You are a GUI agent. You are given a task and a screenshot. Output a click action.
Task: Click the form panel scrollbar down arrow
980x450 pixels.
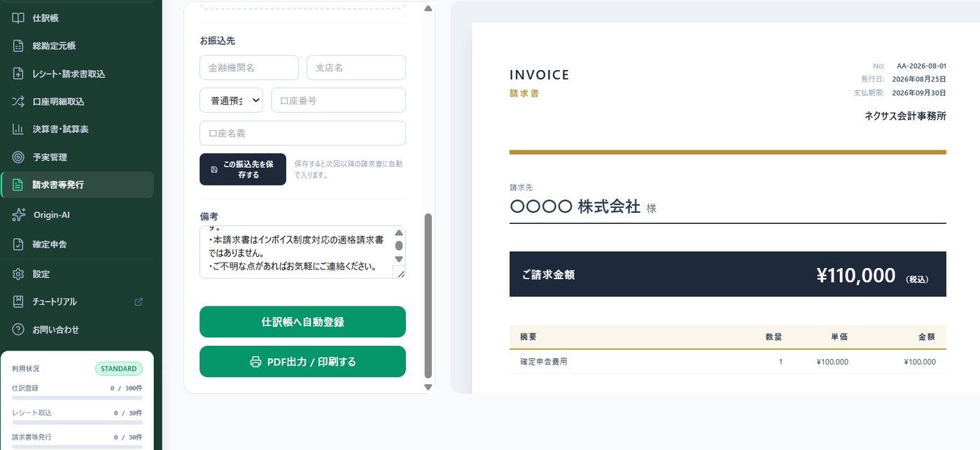[428, 386]
